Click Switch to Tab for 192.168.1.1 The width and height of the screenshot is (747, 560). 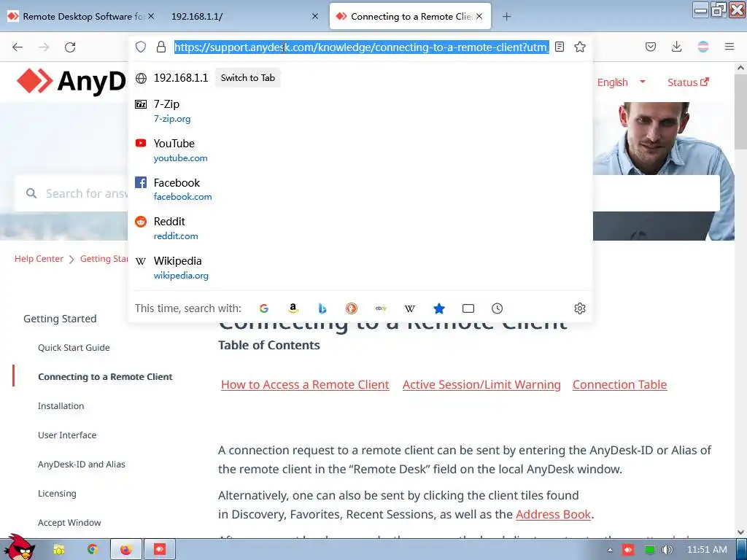[248, 77]
